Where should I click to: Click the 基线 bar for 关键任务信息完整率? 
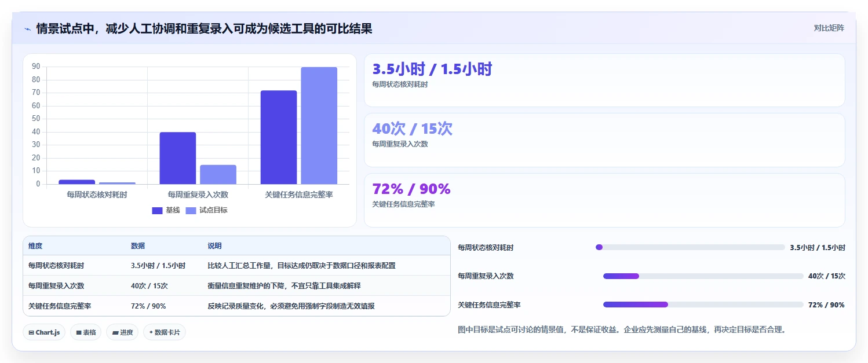(x=279, y=138)
